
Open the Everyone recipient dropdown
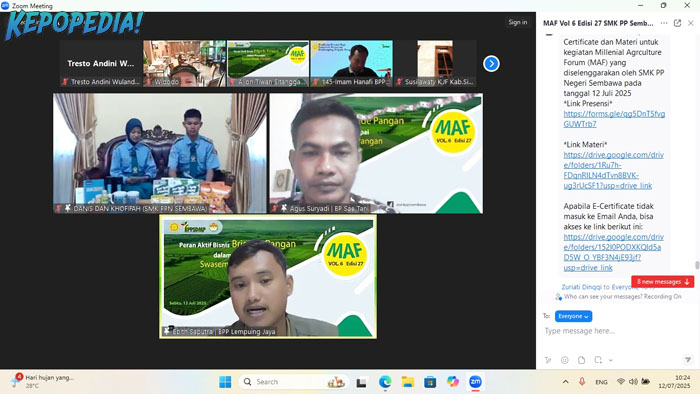[573, 316]
